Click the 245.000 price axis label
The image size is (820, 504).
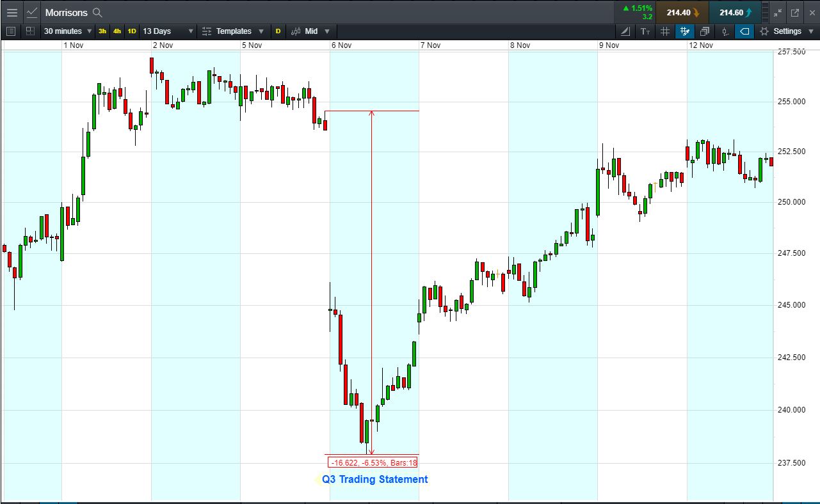(791, 305)
